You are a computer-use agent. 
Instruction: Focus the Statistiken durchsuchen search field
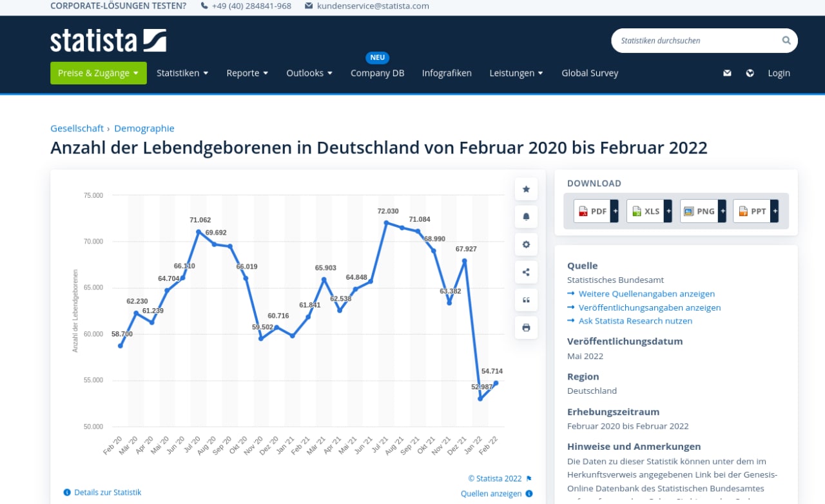tap(696, 41)
